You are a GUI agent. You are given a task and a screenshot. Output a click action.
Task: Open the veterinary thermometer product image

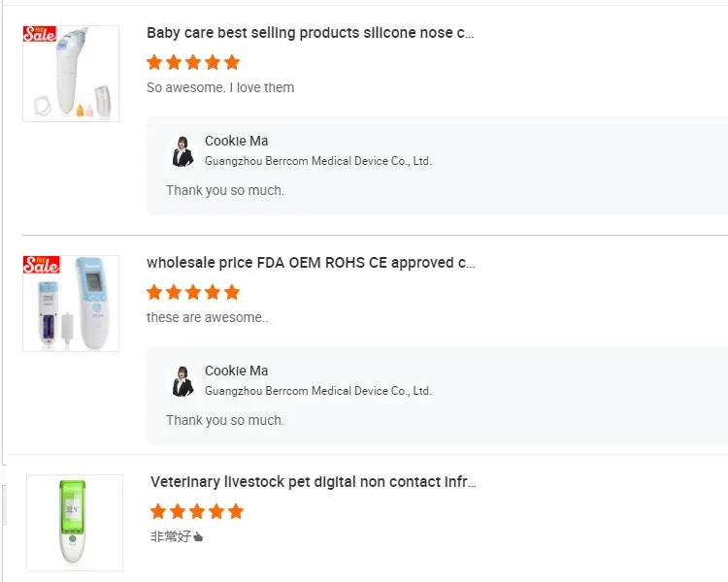(x=75, y=522)
